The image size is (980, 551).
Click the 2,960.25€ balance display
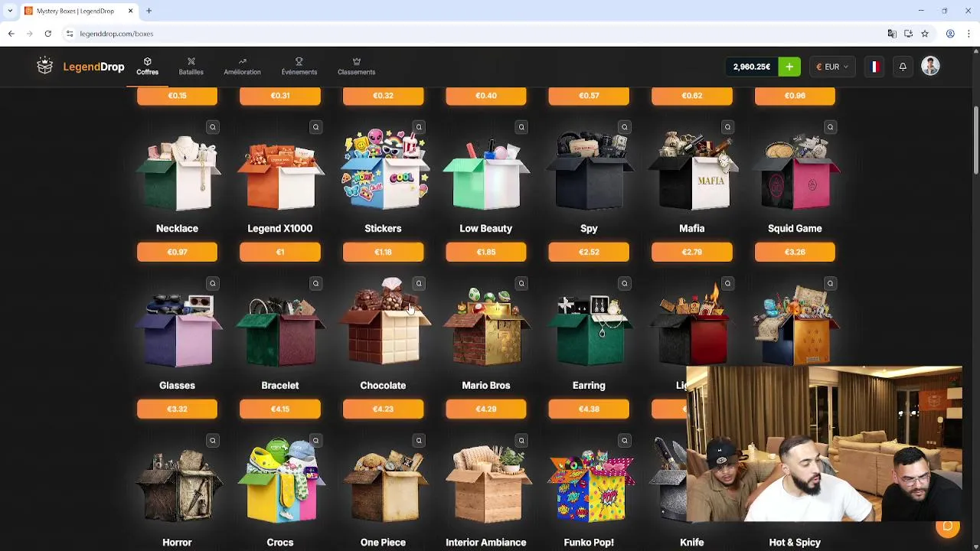(752, 67)
